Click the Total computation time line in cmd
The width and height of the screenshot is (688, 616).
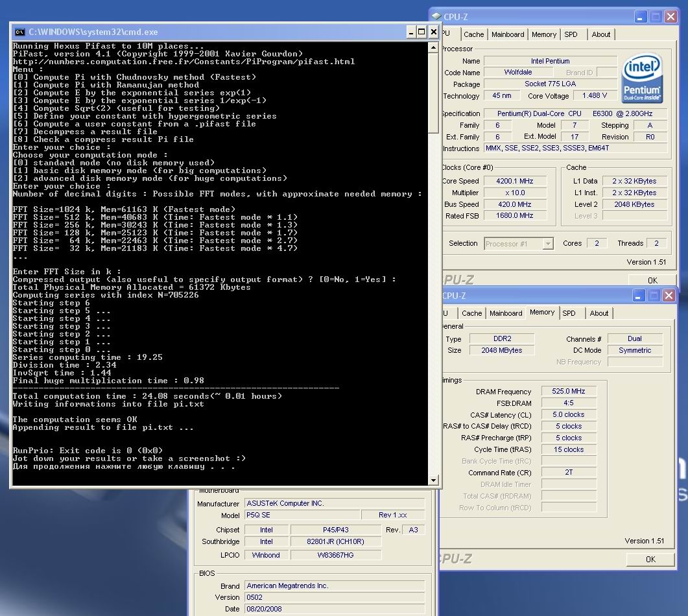tap(147, 396)
